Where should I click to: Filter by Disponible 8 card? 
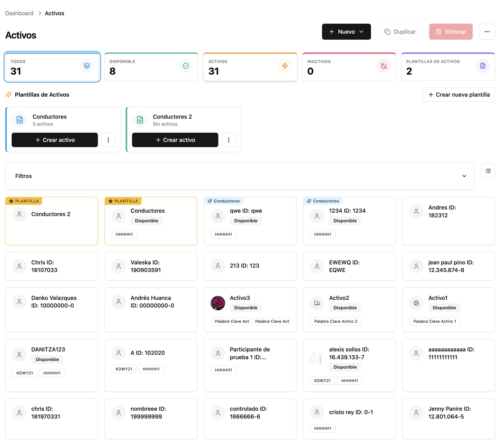pyautogui.click(x=151, y=67)
